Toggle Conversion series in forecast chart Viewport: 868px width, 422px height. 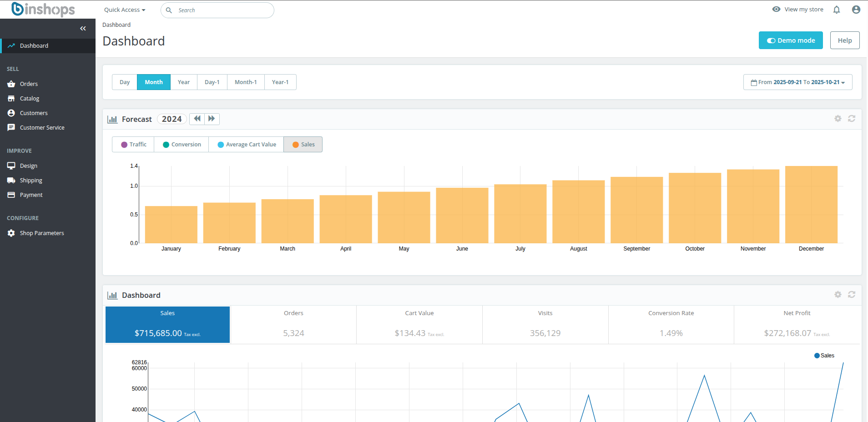pos(182,145)
